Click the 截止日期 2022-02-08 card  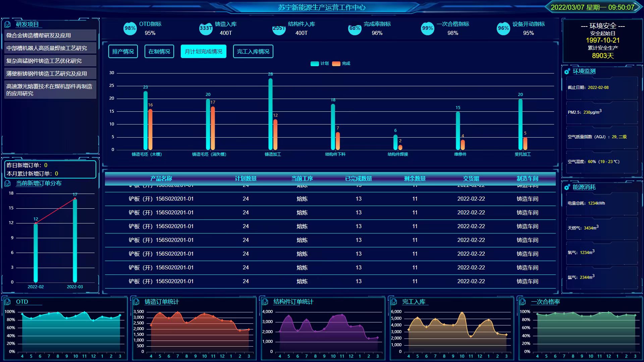pyautogui.click(x=602, y=88)
